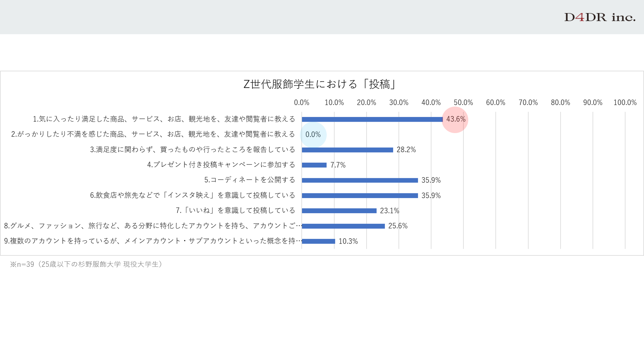Screen dimensions: 644x362
Task: Select the bar for item 1 (43.6%)
Action: click(x=372, y=119)
